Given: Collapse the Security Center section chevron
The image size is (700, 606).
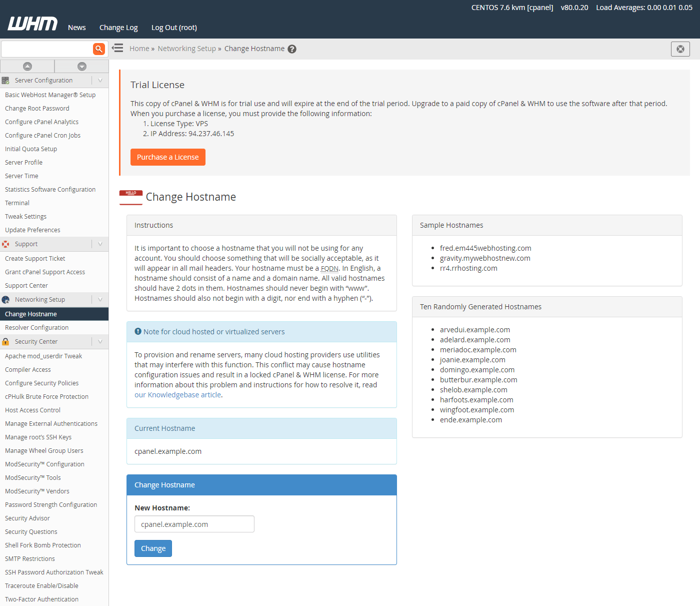Looking at the screenshot, I should [100, 342].
